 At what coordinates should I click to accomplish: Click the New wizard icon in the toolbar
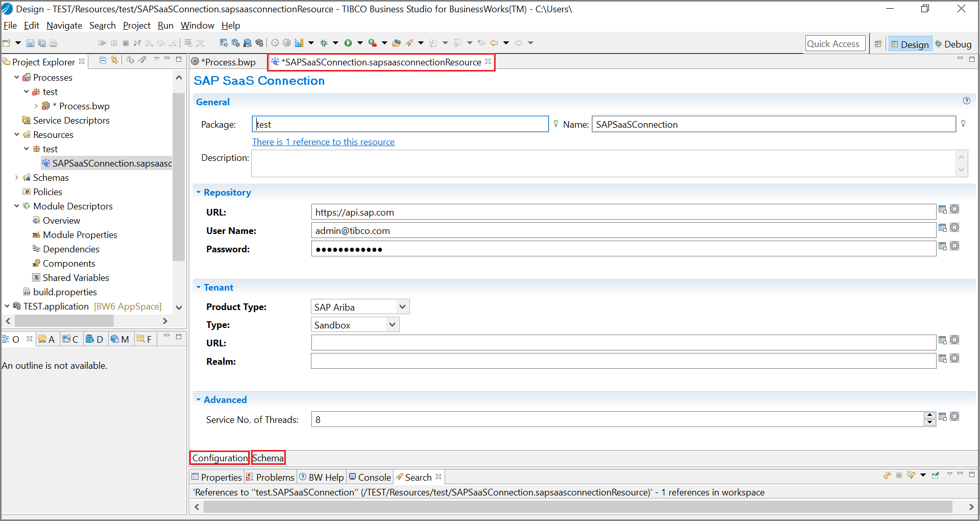[x=7, y=43]
